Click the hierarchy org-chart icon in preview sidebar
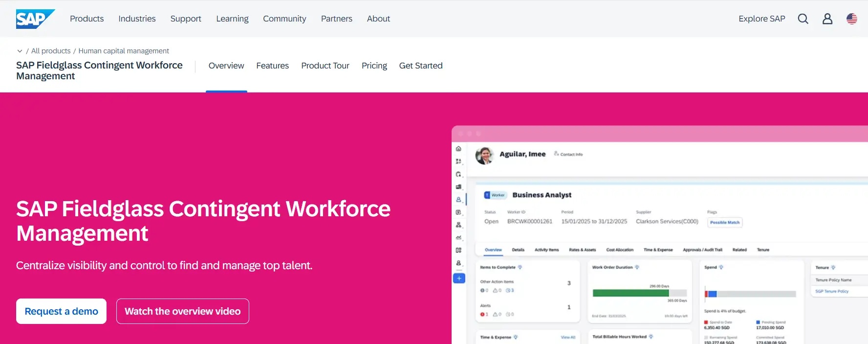 tap(458, 225)
